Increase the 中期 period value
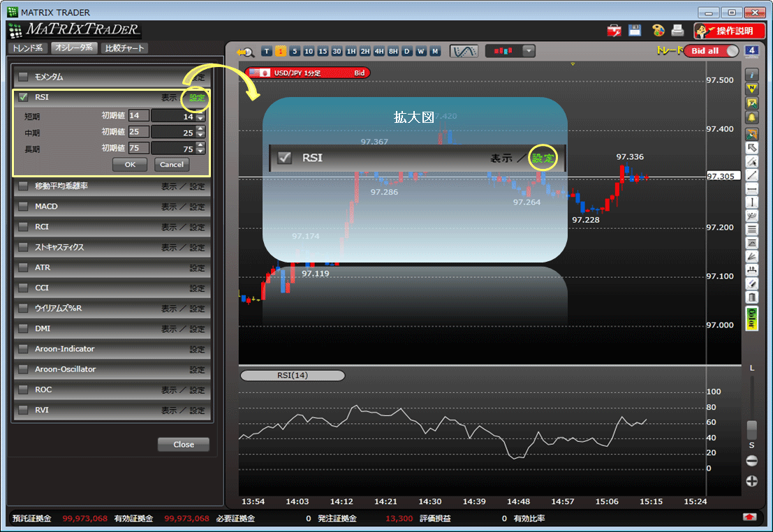Viewport: 773px width, 532px height. point(200,129)
